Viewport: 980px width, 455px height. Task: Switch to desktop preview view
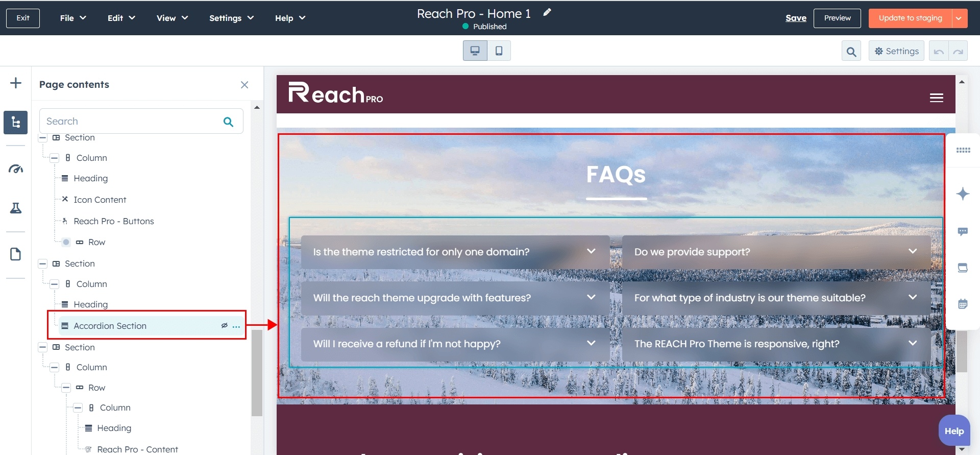coord(475,51)
